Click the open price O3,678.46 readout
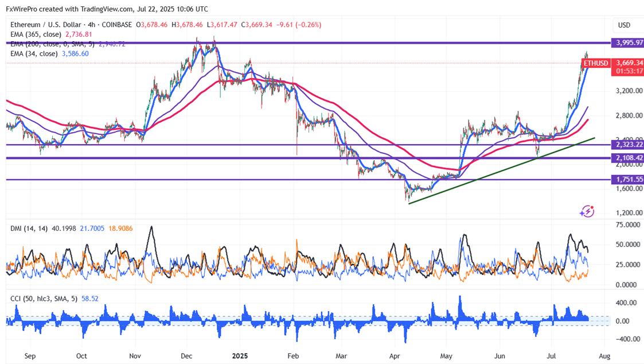The height and width of the screenshot is (364, 644). coord(151,25)
